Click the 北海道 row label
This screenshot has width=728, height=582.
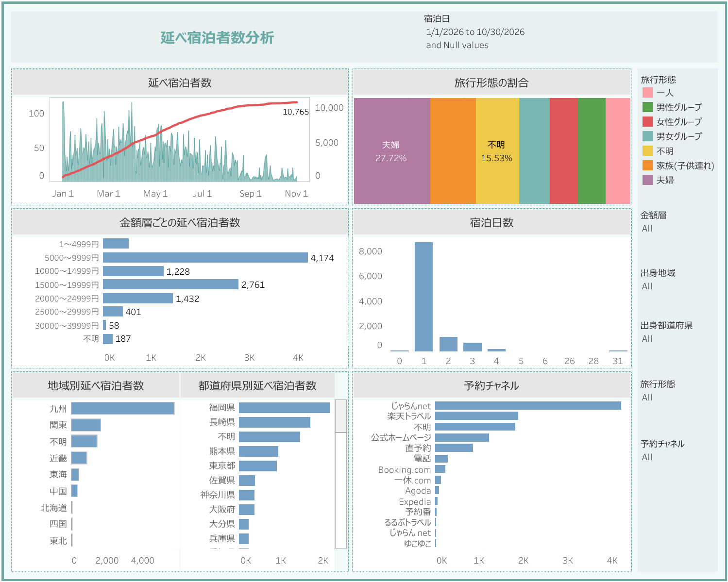point(54,508)
